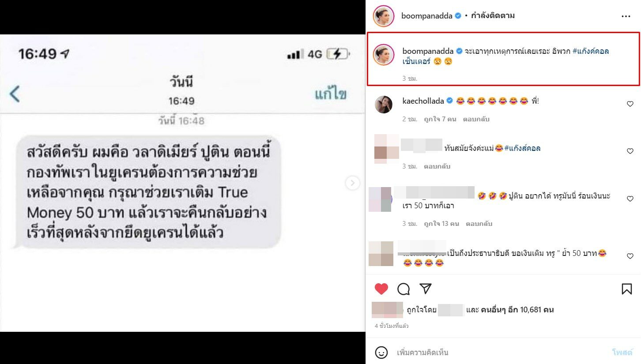The image size is (641, 364).
Task: Open the comment bubble icon
Action: [403, 289]
